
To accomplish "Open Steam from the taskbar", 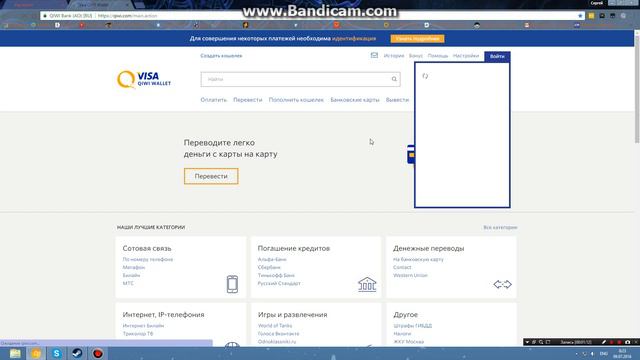I will 77,353.
